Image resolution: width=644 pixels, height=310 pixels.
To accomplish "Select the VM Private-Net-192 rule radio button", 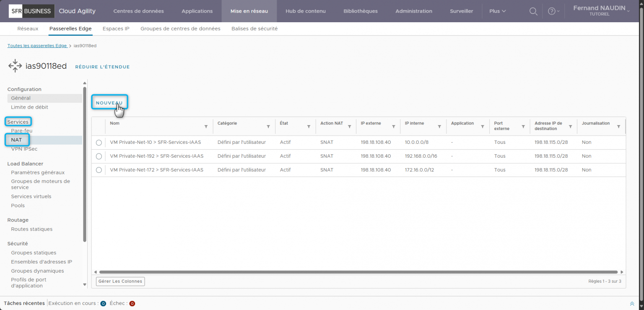I will coord(99,156).
